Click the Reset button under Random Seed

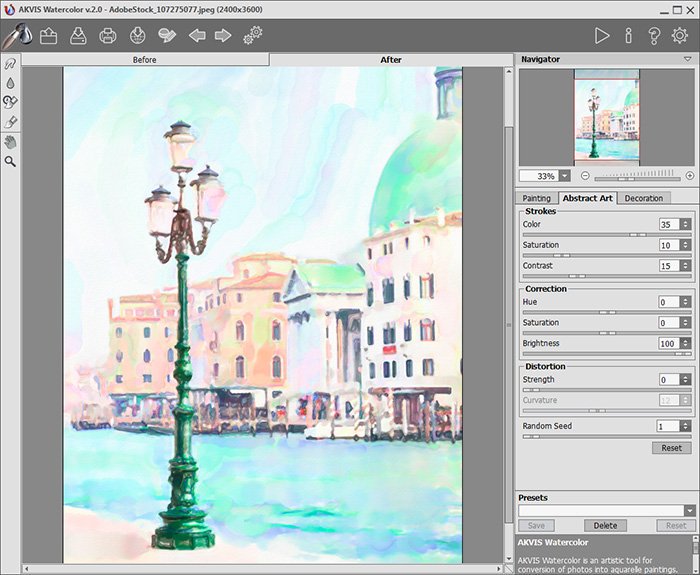click(672, 448)
